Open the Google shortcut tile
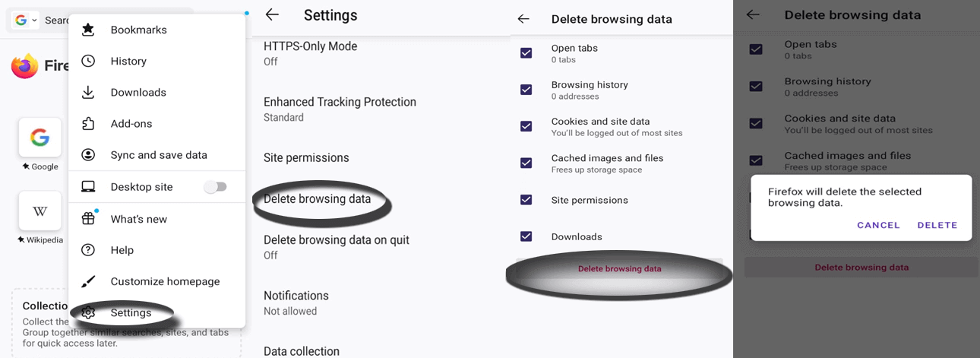This screenshot has width=980, height=358. pyautogui.click(x=40, y=138)
